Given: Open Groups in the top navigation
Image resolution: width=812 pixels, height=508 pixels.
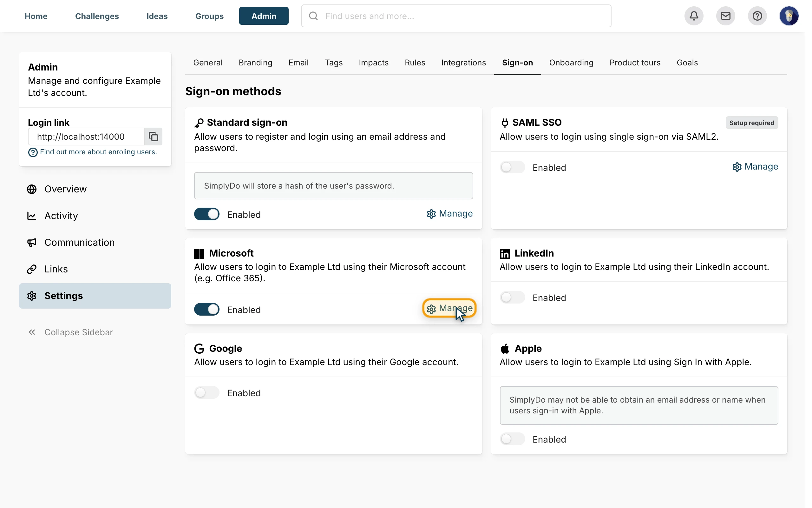Looking at the screenshot, I should coord(209,16).
